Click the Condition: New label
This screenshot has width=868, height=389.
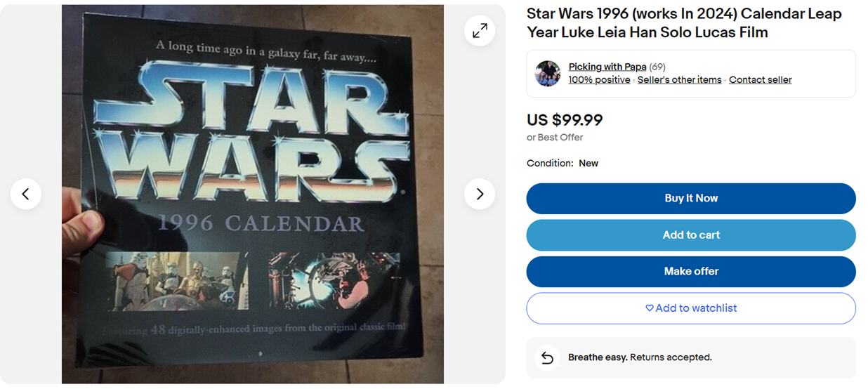pyautogui.click(x=563, y=164)
